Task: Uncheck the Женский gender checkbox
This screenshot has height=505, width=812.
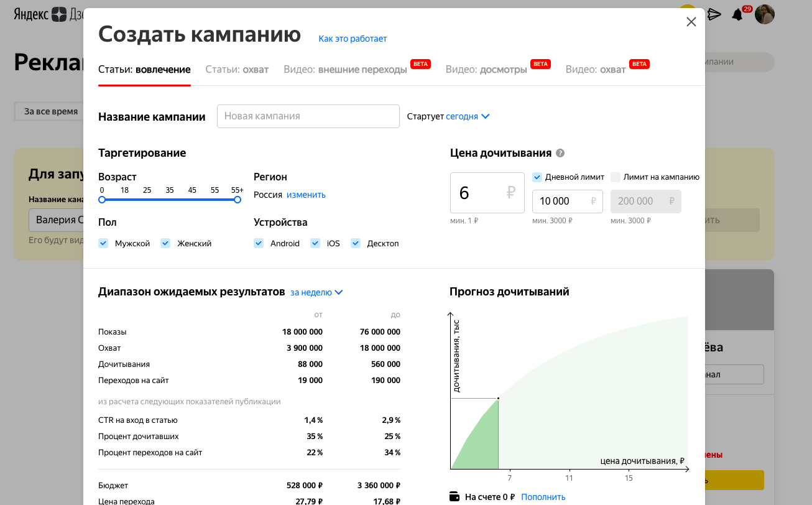Action: coord(165,243)
